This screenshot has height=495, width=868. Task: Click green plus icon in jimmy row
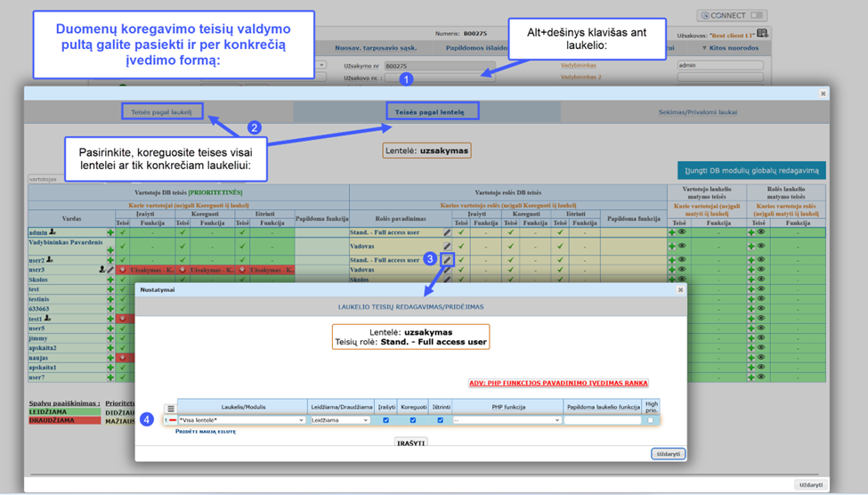coord(110,338)
